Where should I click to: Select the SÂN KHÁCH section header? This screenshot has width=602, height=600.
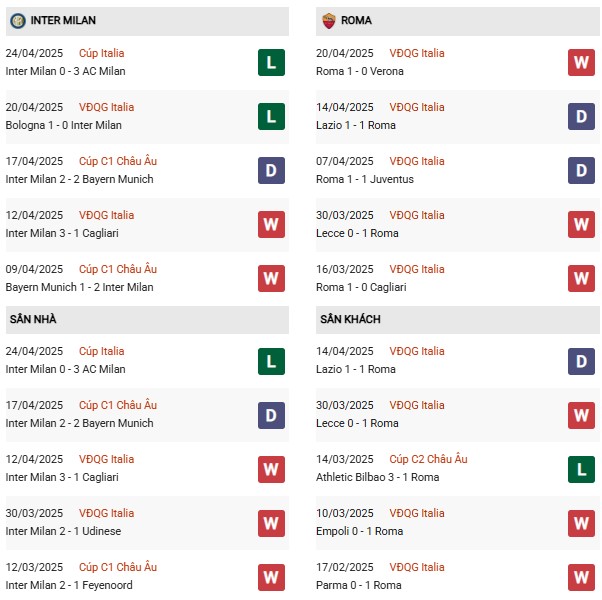click(x=350, y=319)
